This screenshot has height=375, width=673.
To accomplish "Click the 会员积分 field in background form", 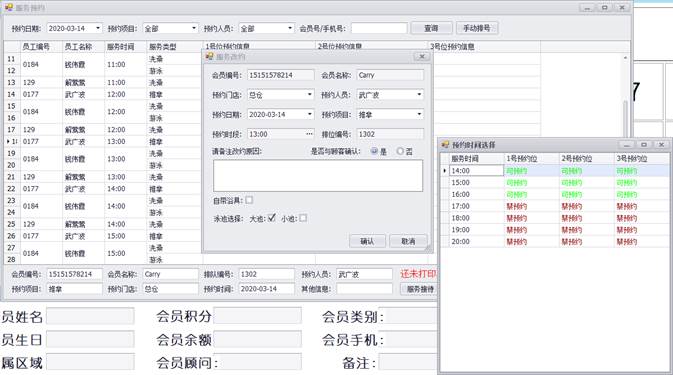I will pyautogui.click(x=257, y=316).
